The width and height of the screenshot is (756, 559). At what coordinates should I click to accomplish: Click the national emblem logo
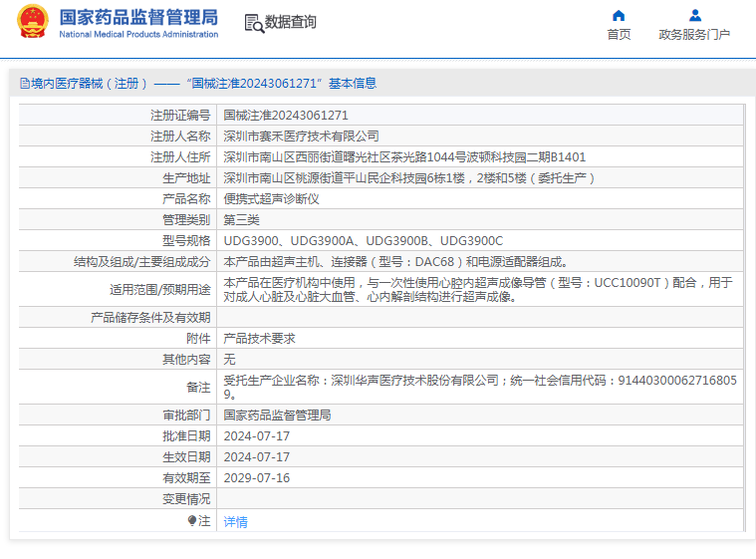click(33, 22)
